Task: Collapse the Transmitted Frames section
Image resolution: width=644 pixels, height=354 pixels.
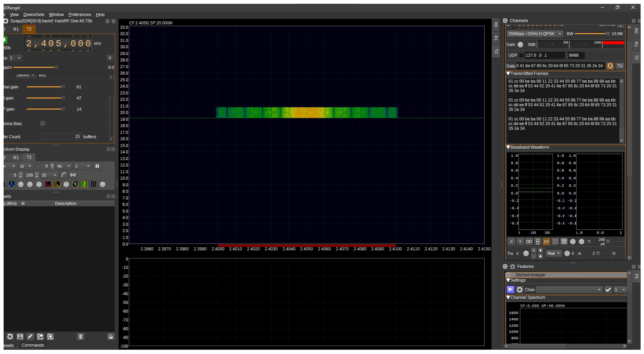Action: 508,73
